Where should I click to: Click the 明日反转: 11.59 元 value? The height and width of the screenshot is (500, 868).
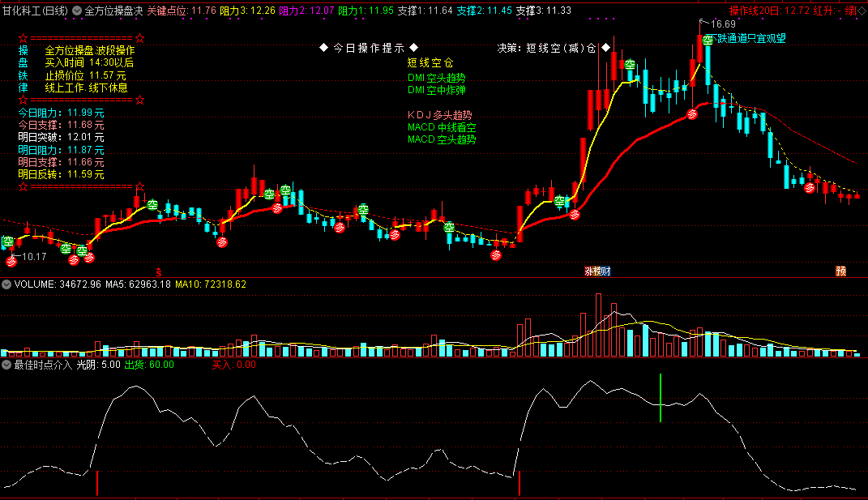(x=61, y=174)
